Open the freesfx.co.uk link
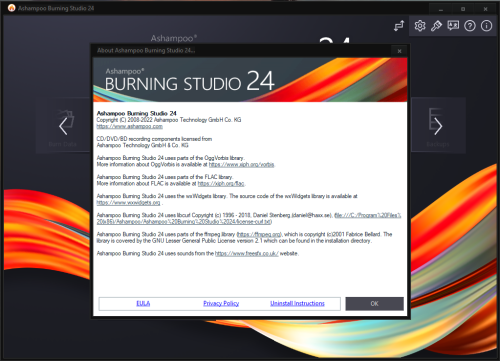This screenshot has height=361, width=500. coord(247,253)
